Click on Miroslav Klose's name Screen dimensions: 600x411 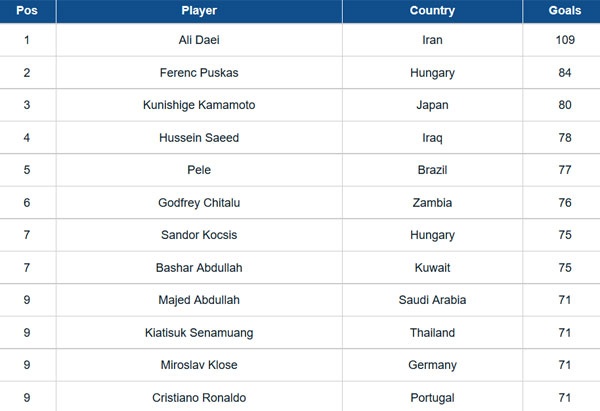click(x=199, y=365)
